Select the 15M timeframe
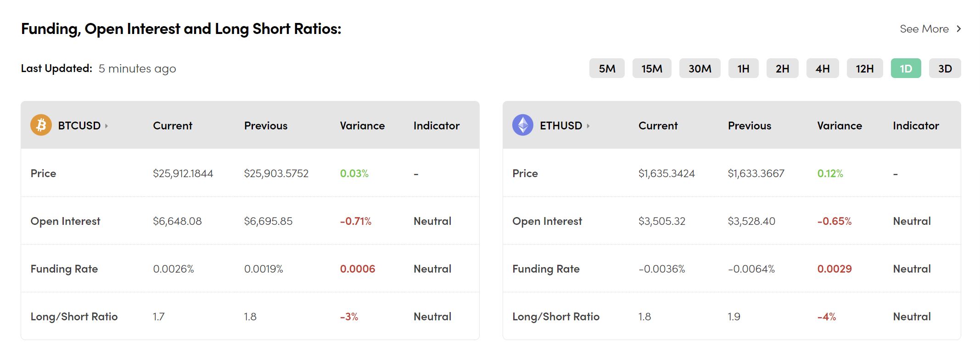The image size is (980, 363). click(x=651, y=68)
